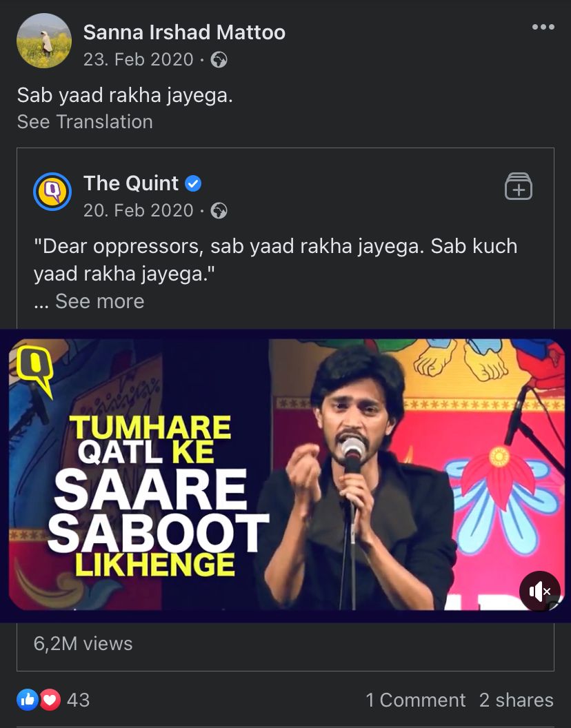Click See Translation under the post text
The width and height of the screenshot is (571, 728).
[x=85, y=122]
